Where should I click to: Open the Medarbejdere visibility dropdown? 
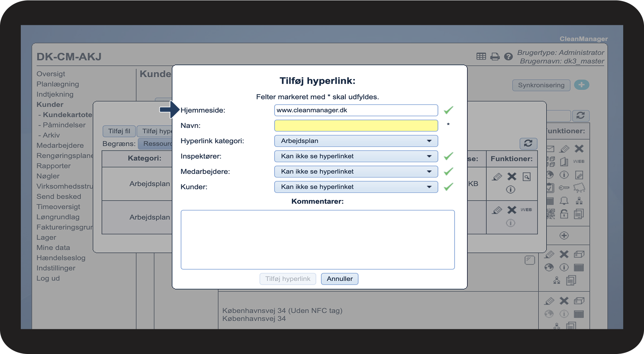(356, 171)
